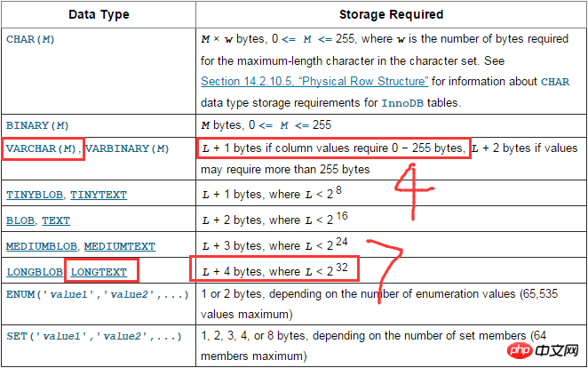Open Section 14.2.10.5 Physical Row Structure link
Image resolution: width=588 pixels, height=368 pixels.
pyautogui.click(x=314, y=81)
